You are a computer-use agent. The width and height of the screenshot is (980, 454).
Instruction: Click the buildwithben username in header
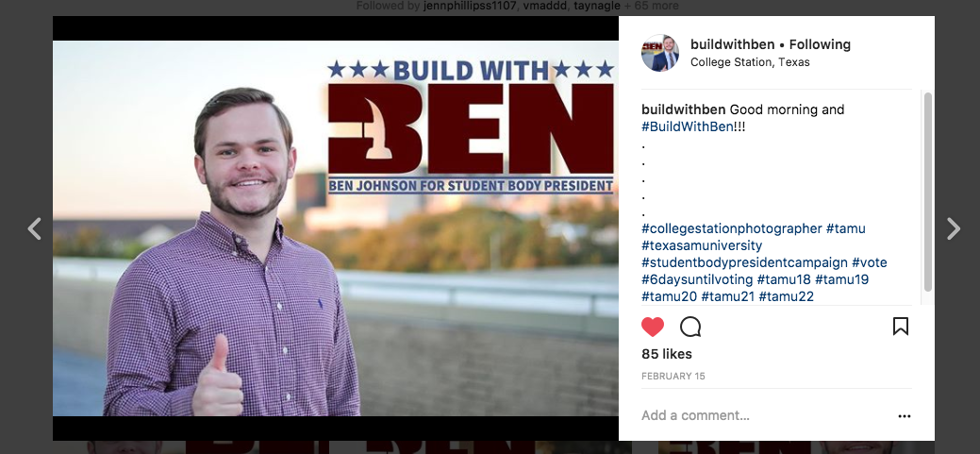(x=733, y=44)
